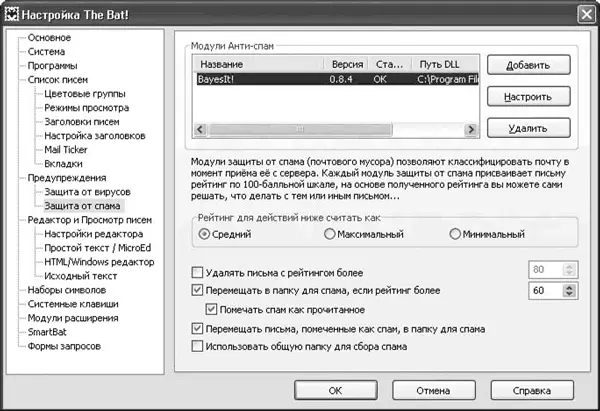Click Удалить to remove module
This screenshot has height=411, width=600.
(528, 128)
